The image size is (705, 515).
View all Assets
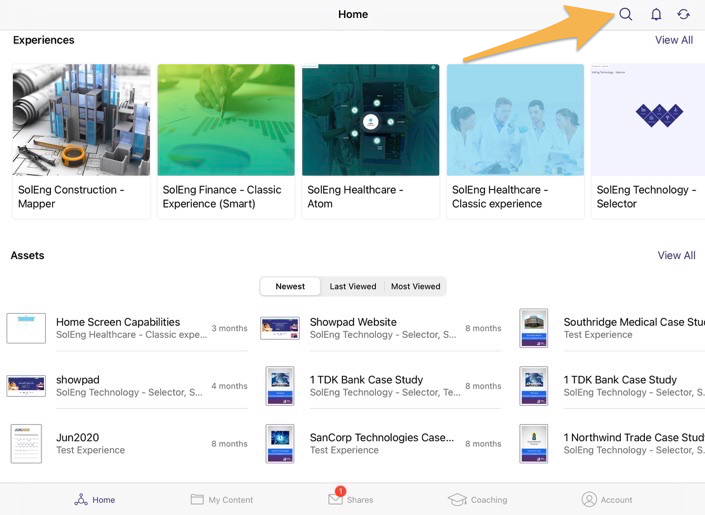[676, 255]
